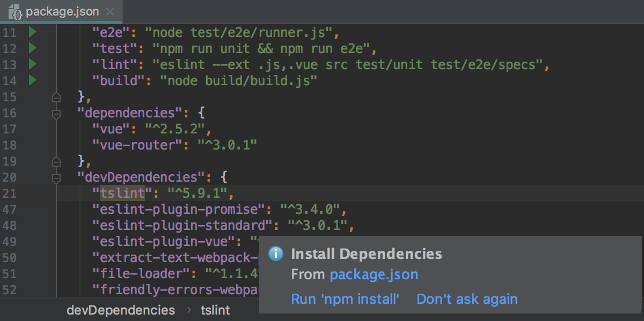Click the fold marker beside line 19
The height and width of the screenshot is (321, 644).
pyautogui.click(x=56, y=161)
